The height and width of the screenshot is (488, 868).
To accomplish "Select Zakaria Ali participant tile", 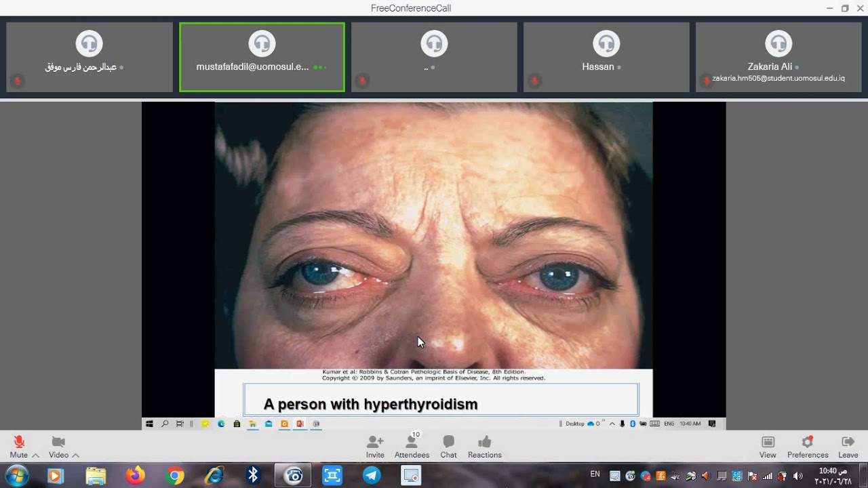I will pyautogui.click(x=778, y=58).
